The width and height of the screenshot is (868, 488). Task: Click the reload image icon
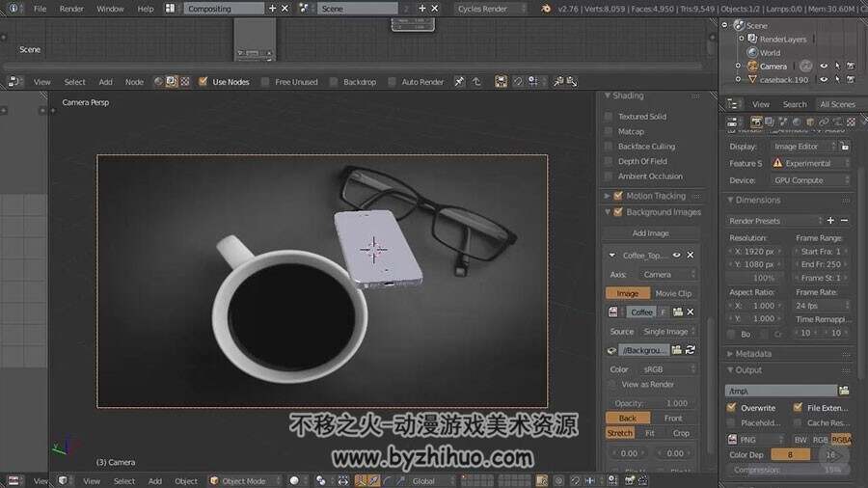[690, 350]
